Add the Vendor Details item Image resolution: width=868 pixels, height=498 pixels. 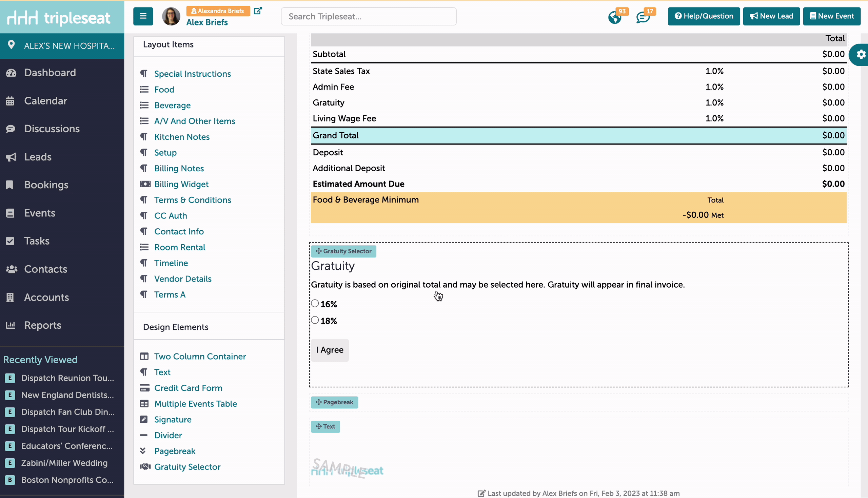pos(182,279)
